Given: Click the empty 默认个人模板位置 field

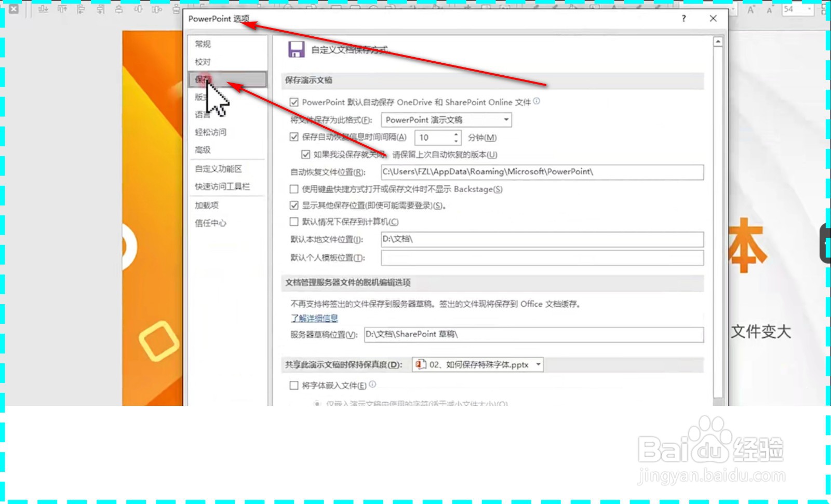Looking at the screenshot, I should (x=542, y=257).
